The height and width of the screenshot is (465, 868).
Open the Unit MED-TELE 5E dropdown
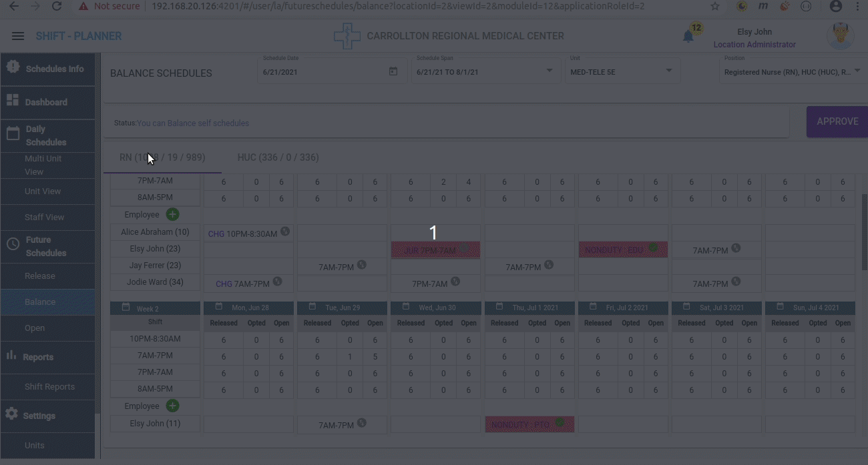click(x=669, y=71)
